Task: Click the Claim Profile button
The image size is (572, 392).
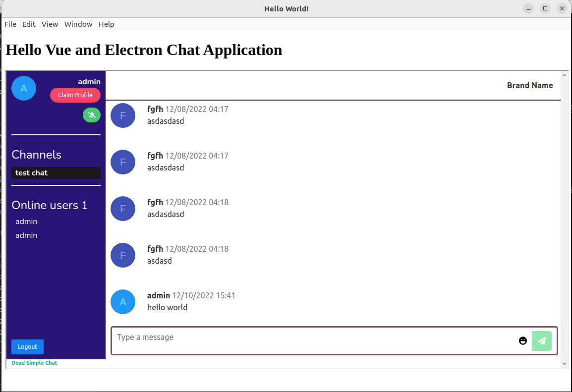Action: pos(75,95)
